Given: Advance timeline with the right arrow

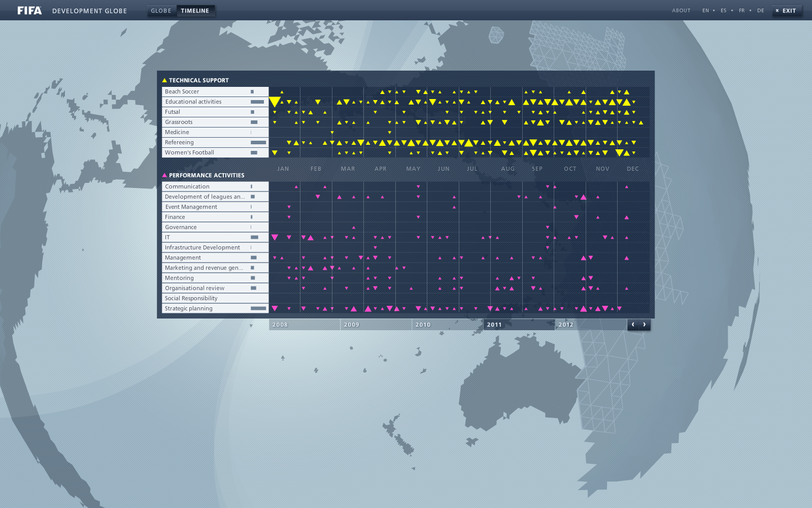Looking at the screenshot, I should (645, 325).
